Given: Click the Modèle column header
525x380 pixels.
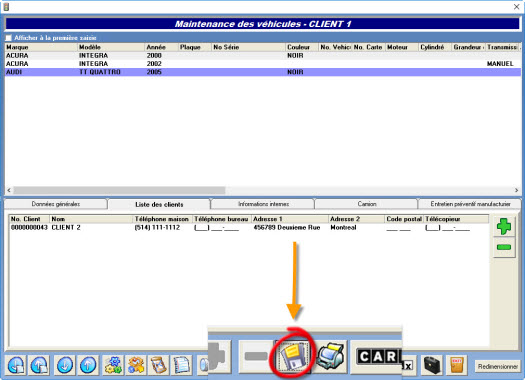Looking at the screenshot, I should point(111,47).
